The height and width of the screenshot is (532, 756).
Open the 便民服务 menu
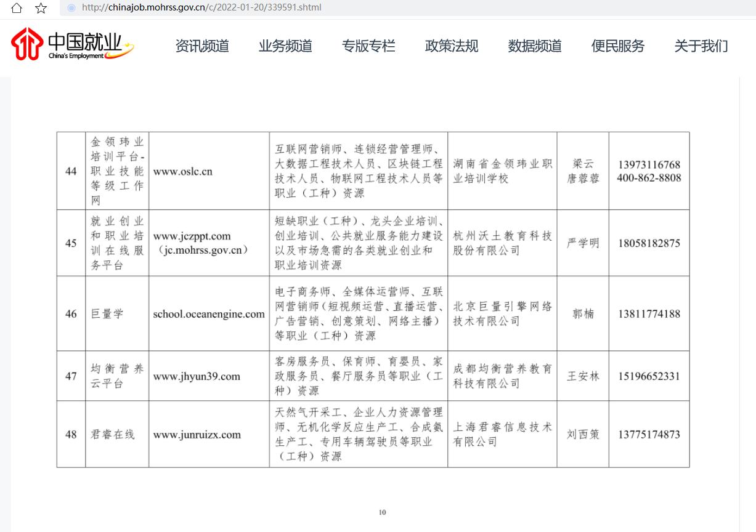[618, 46]
